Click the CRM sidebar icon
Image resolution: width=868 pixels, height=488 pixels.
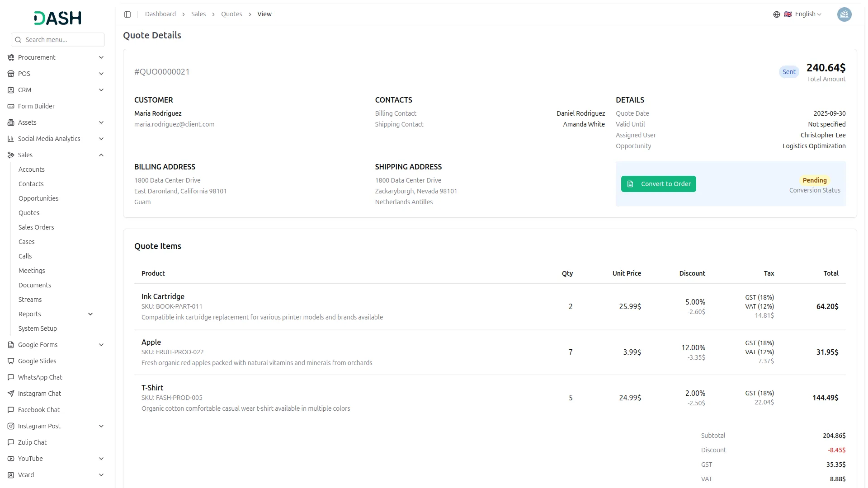pos(11,90)
